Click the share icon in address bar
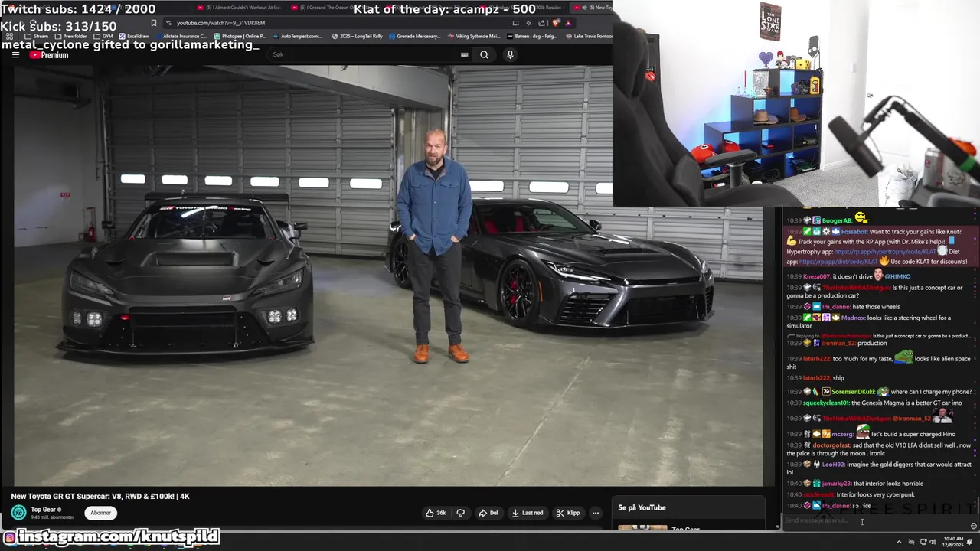980x551 pixels. pyautogui.click(x=542, y=23)
